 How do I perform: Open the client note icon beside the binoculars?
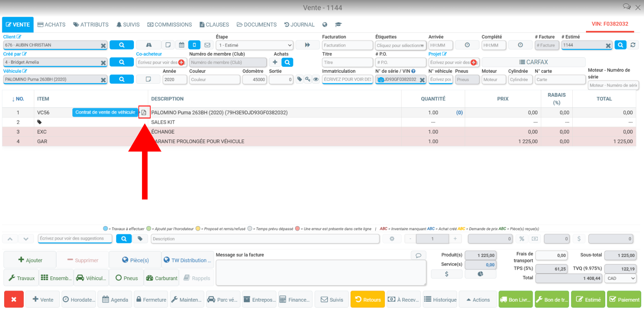[168, 45]
